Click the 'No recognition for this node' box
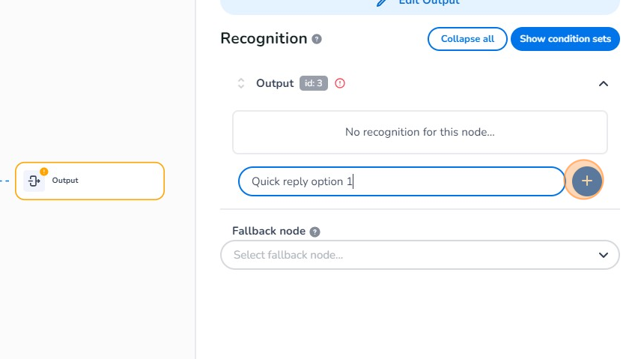Viewport: 644px width, 359px height. pyautogui.click(x=419, y=132)
